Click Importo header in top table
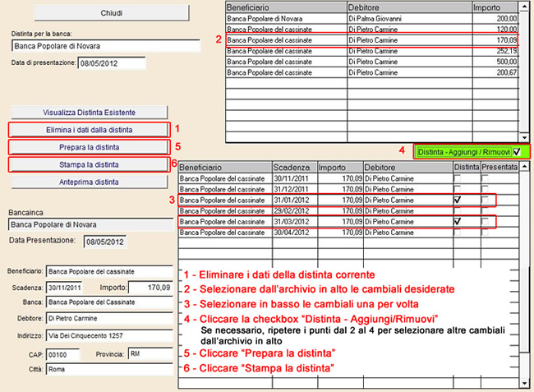Screen dimensions: 534x392 pos(495,7)
